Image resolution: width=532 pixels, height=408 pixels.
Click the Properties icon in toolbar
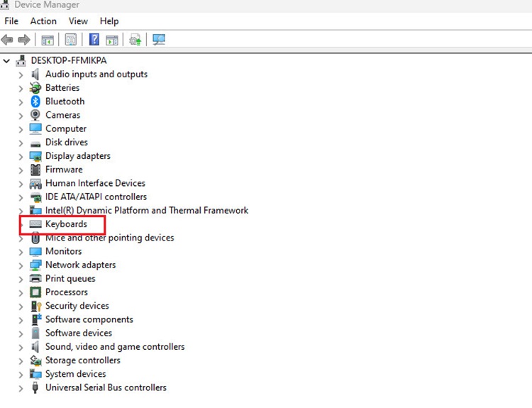click(x=71, y=40)
